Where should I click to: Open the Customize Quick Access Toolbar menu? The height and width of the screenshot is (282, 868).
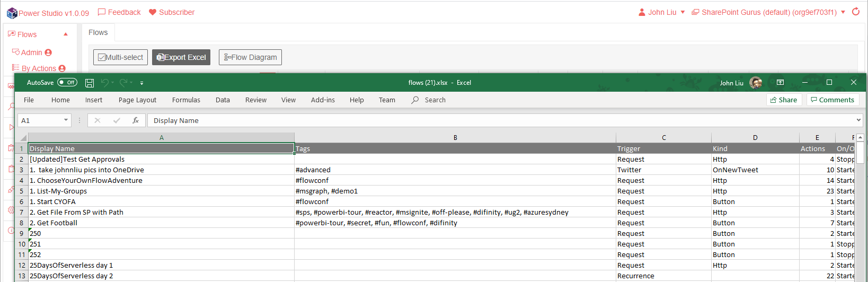click(141, 83)
